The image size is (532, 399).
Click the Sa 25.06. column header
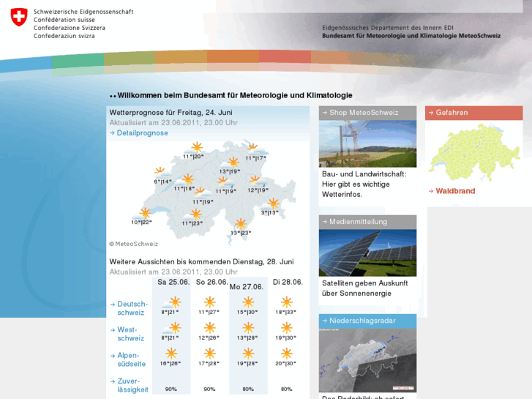point(173,282)
